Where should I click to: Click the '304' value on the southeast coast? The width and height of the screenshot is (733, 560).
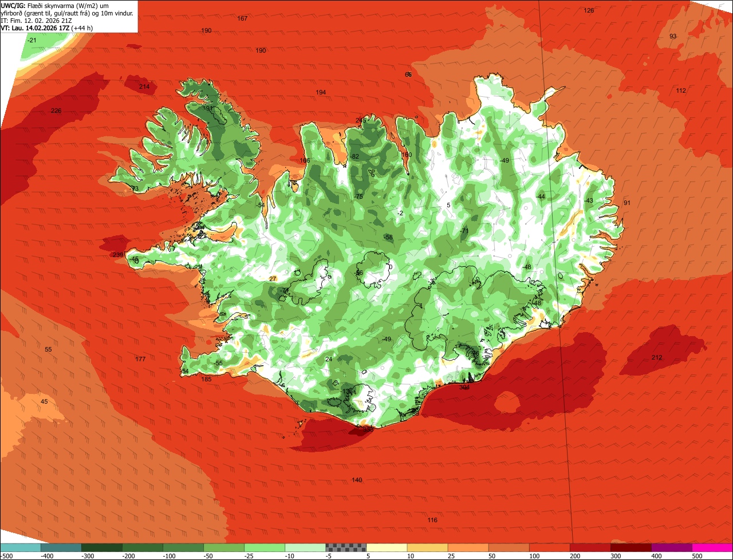[464, 387]
